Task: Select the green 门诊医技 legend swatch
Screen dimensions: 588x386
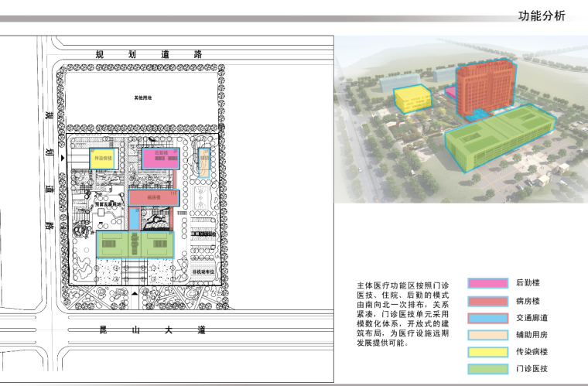Action: (x=487, y=369)
